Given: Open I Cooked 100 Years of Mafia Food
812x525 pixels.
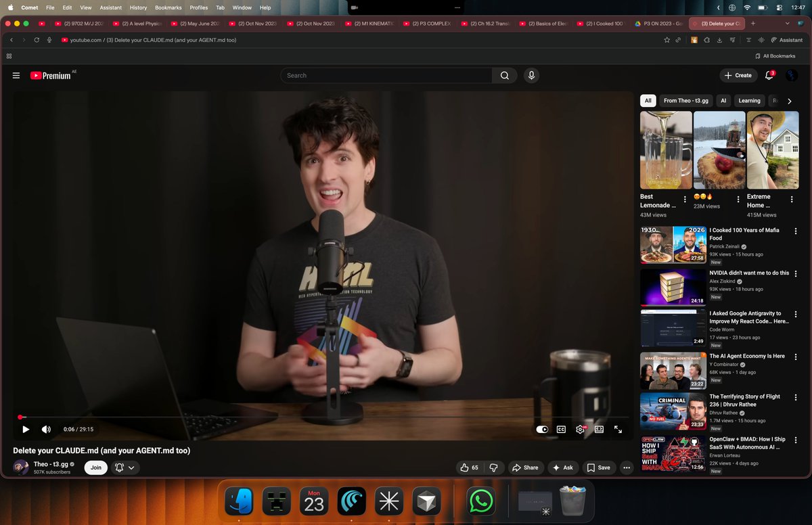Looking at the screenshot, I should pyautogui.click(x=744, y=234).
